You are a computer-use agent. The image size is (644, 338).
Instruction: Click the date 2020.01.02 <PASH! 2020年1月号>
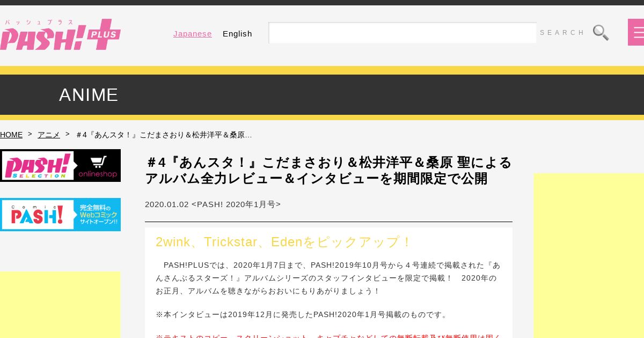[213, 204]
